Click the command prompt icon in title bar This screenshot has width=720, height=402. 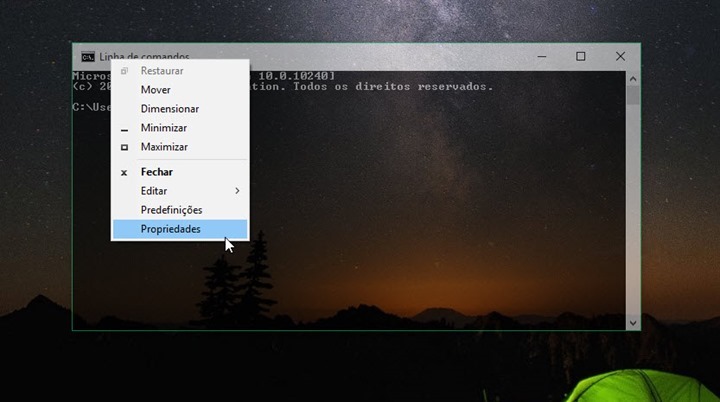pos(88,57)
